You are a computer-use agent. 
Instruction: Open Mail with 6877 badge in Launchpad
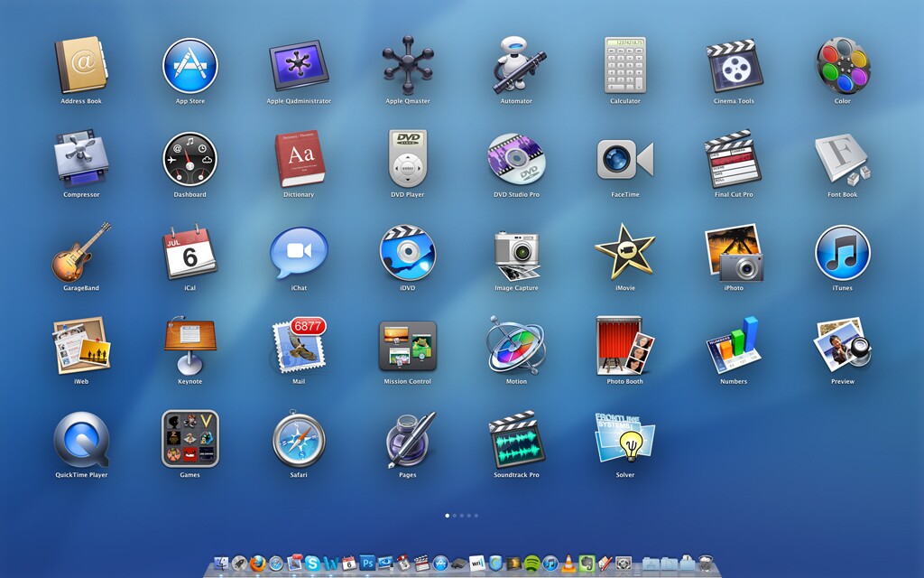click(299, 346)
